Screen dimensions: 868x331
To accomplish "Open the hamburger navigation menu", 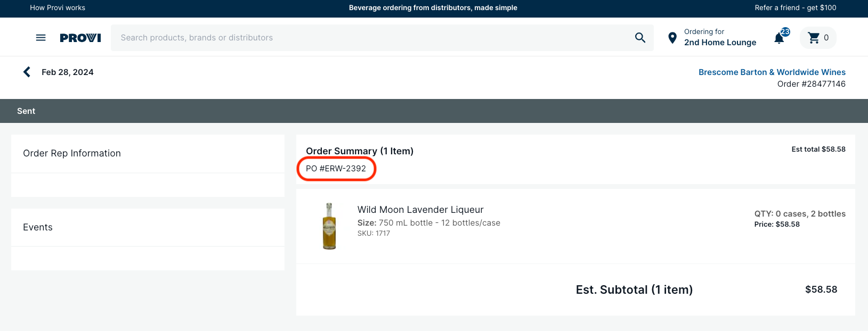I will coord(40,37).
